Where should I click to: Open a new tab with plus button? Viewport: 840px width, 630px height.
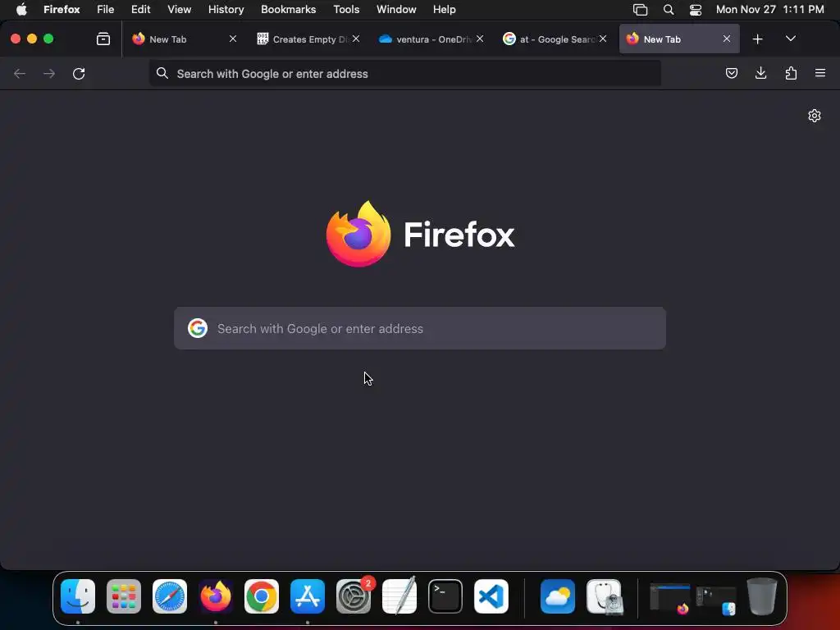point(757,39)
